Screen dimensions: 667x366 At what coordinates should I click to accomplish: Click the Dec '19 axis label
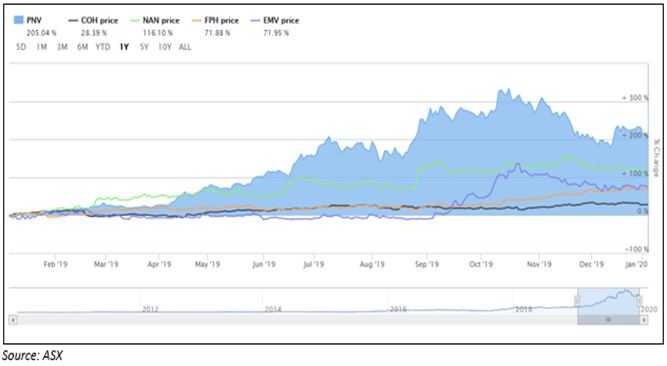(592, 264)
